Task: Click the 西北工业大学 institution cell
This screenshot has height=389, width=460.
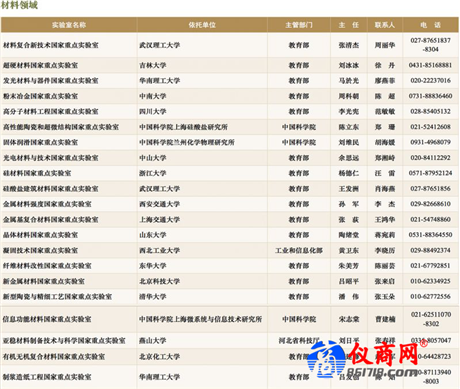Action: tap(160, 250)
